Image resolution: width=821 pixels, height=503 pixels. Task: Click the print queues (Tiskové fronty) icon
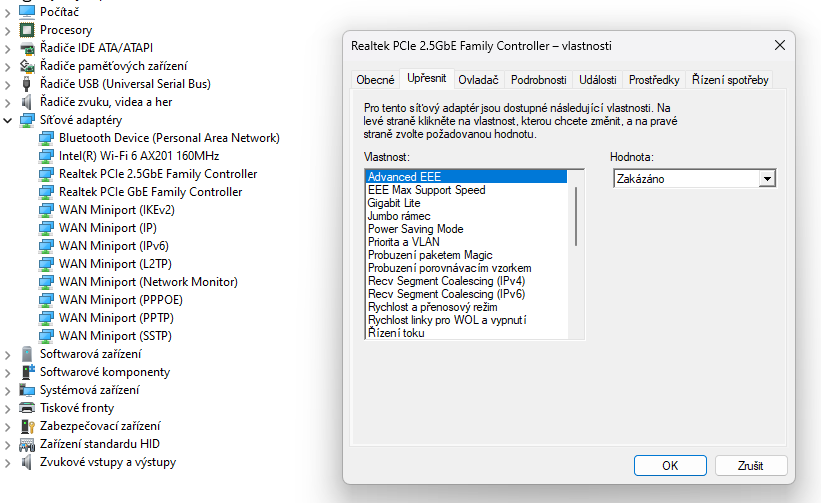[27, 408]
